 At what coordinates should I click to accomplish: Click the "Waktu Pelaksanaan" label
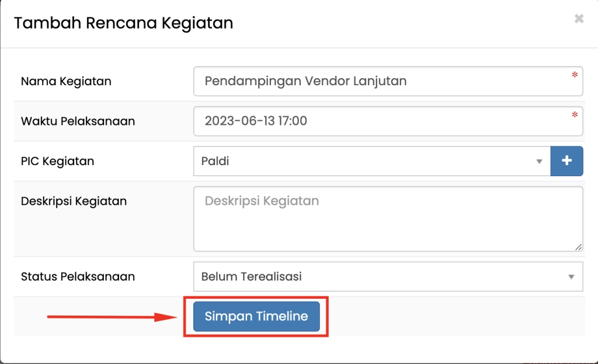pos(78,121)
